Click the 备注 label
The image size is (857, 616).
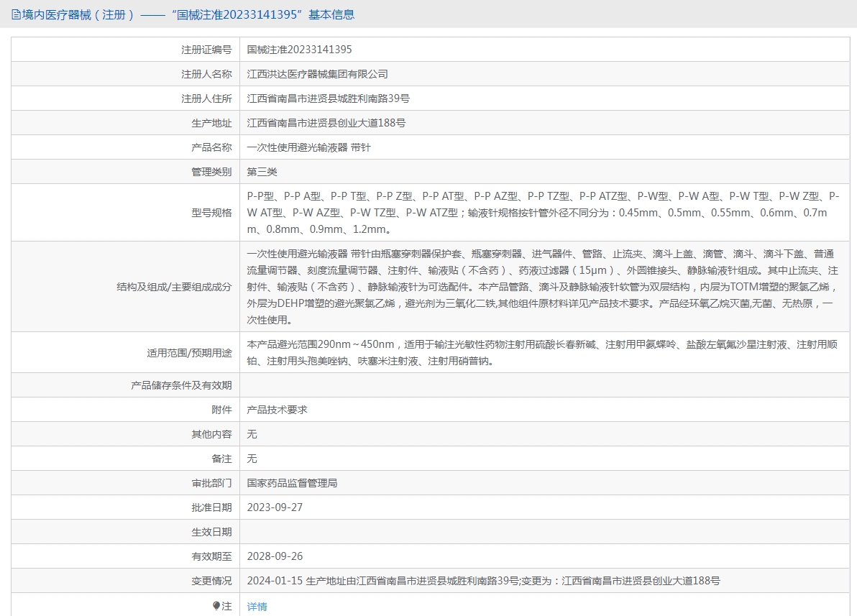point(221,459)
